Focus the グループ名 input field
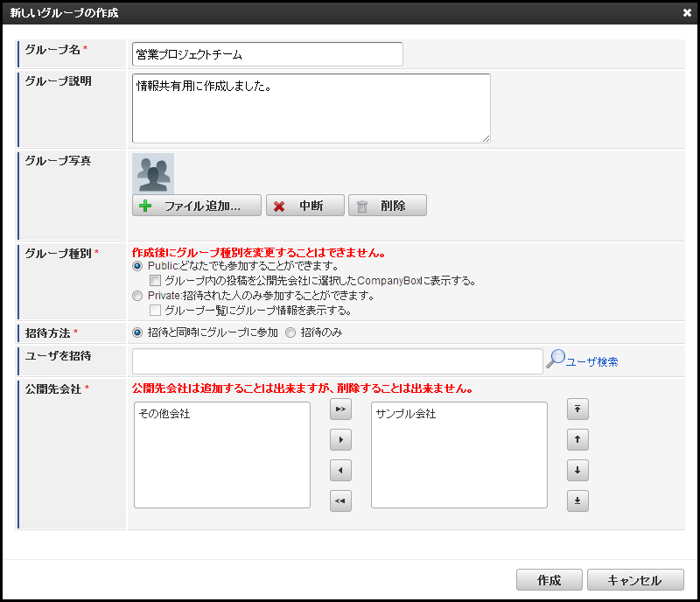700x602 pixels. pyautogui.click(x=268, y=54)
